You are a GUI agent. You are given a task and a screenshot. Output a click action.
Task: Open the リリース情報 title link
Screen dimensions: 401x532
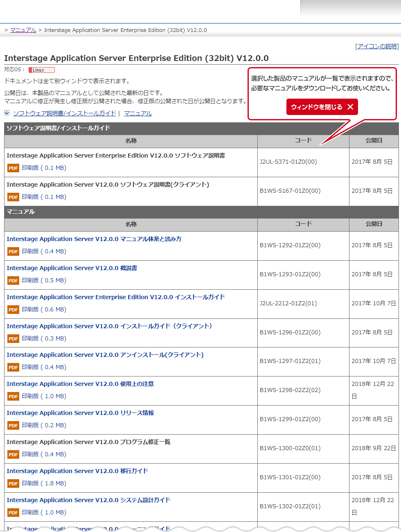pyautogui.click(x=80, y=413)
